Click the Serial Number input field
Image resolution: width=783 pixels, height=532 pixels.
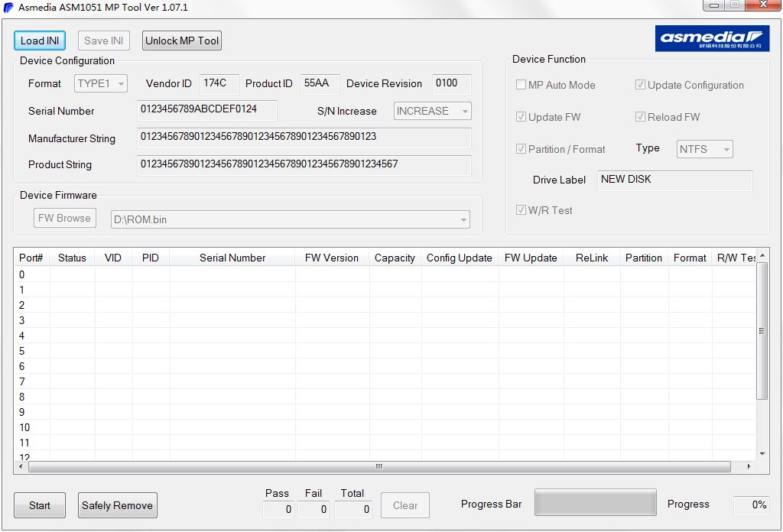coord(206,110)
